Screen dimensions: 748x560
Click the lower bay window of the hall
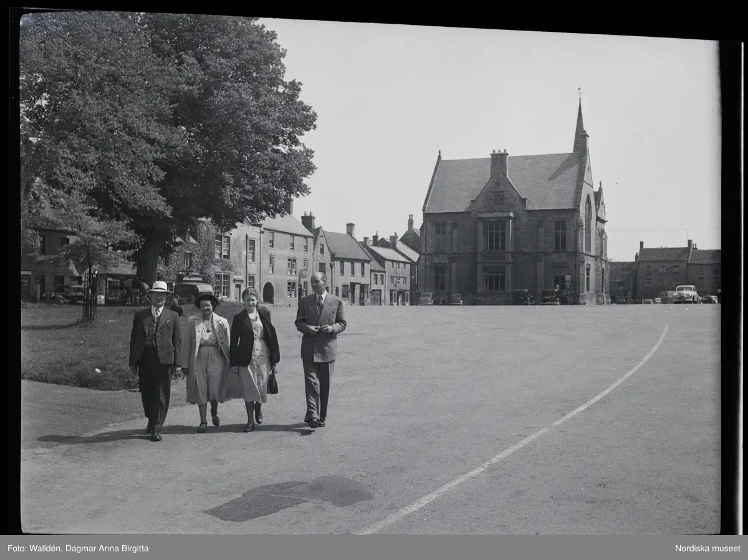coord(495,278)
